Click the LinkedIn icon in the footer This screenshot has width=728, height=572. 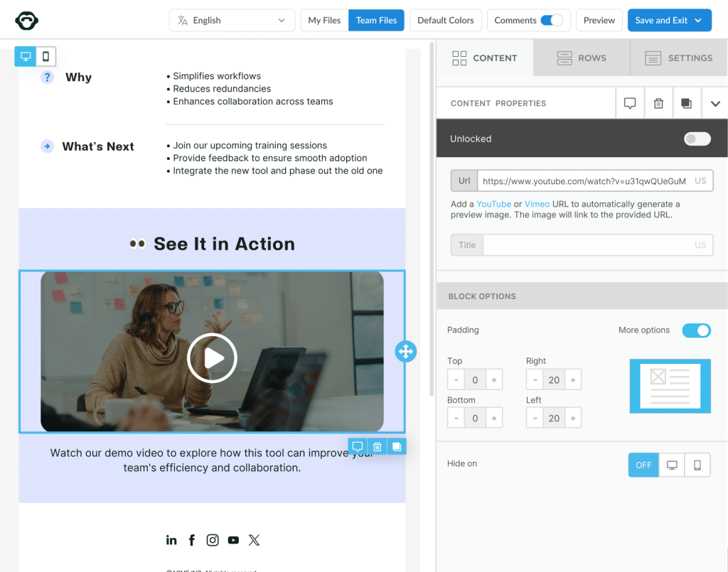point(171,540)
